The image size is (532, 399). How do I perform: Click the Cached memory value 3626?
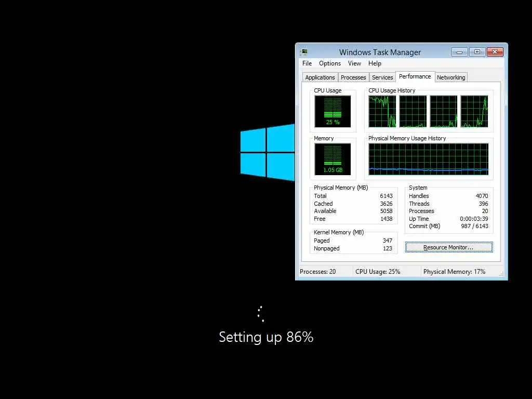(386, 204)
